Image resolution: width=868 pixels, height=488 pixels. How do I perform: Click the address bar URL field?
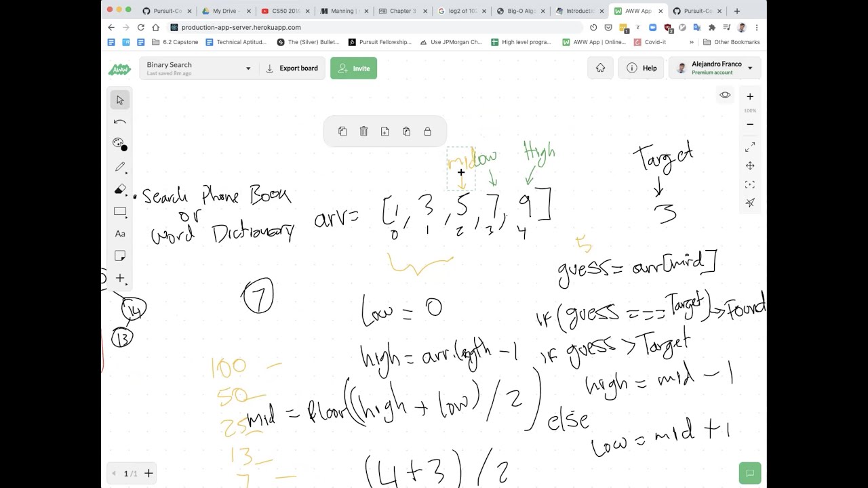point(375,27)
